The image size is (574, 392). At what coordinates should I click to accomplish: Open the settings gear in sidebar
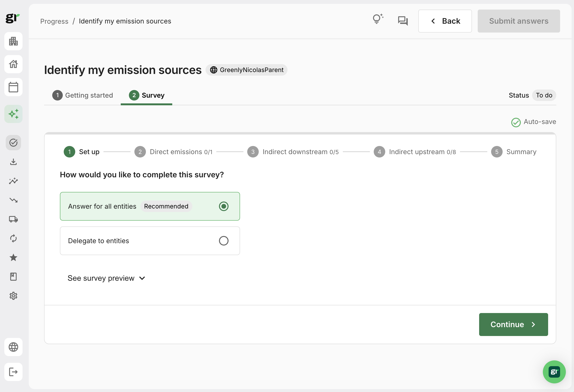[13, 296]
